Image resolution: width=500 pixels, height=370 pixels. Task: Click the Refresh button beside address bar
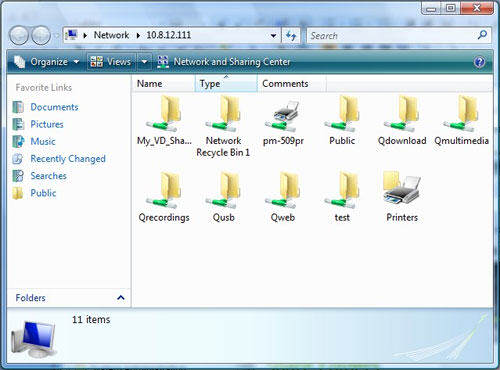(x=291, y=35)
